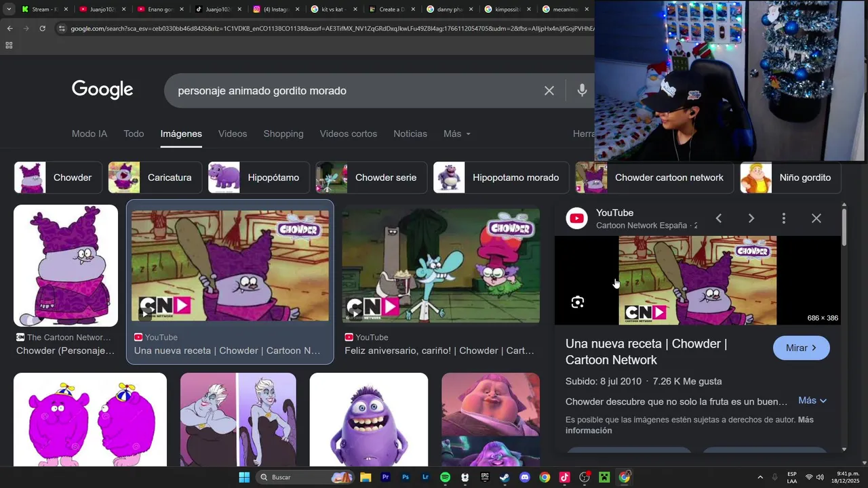Click the Windows taskbar Buscar search box
This screenshot has width=868, height=488.
305,477
